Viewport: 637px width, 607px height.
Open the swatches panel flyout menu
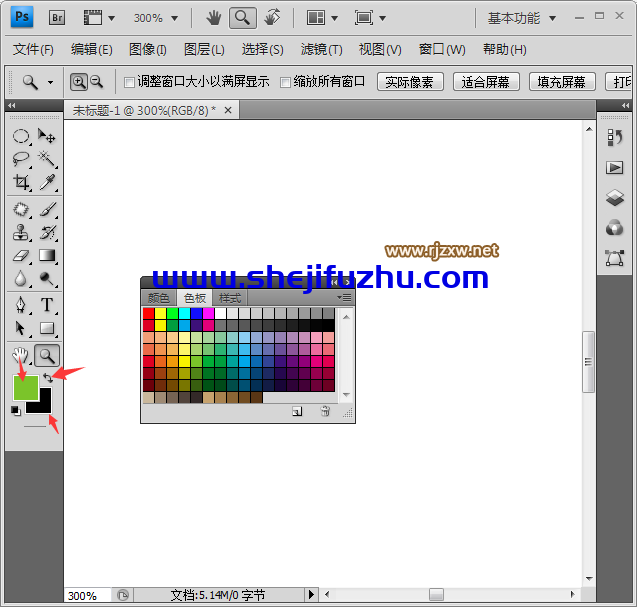[x=344, y=298]
